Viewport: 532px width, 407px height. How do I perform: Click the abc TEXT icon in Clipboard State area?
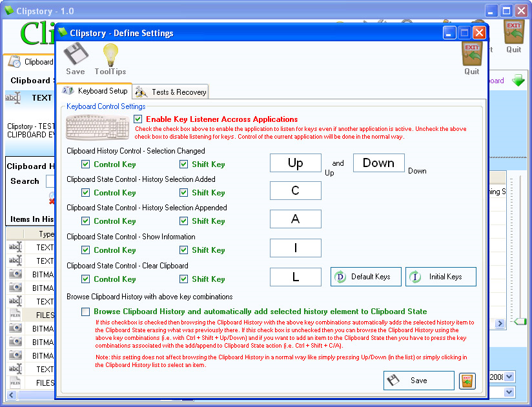13,98
